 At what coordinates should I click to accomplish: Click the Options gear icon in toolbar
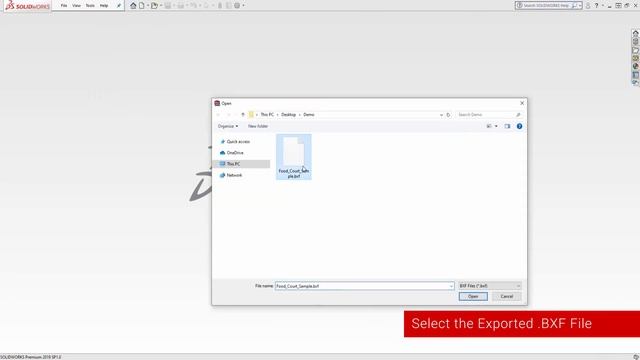(237, 6)
